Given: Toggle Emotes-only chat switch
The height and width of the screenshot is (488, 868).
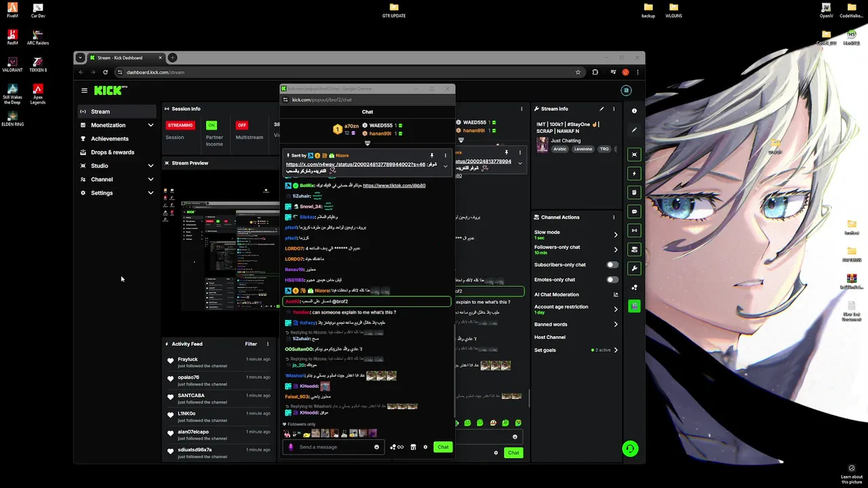Looking at the screenshot, I should (x=612, y=279).
